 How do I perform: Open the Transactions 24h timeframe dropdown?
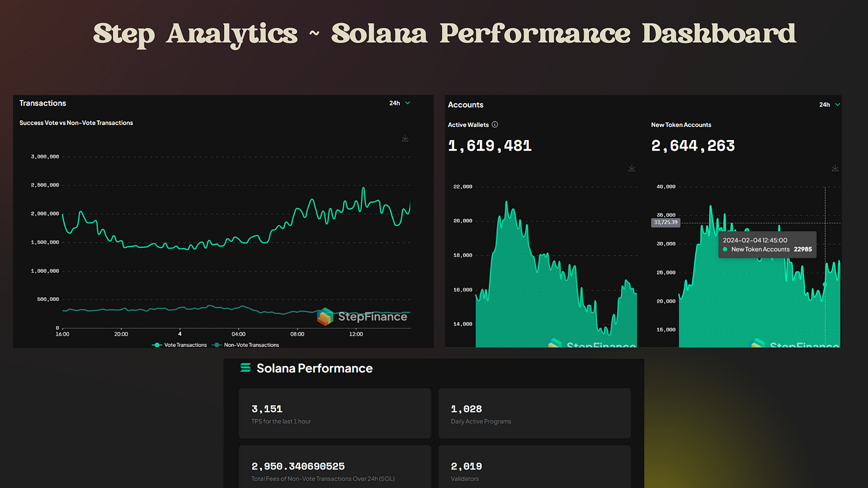tap(400, 103)
